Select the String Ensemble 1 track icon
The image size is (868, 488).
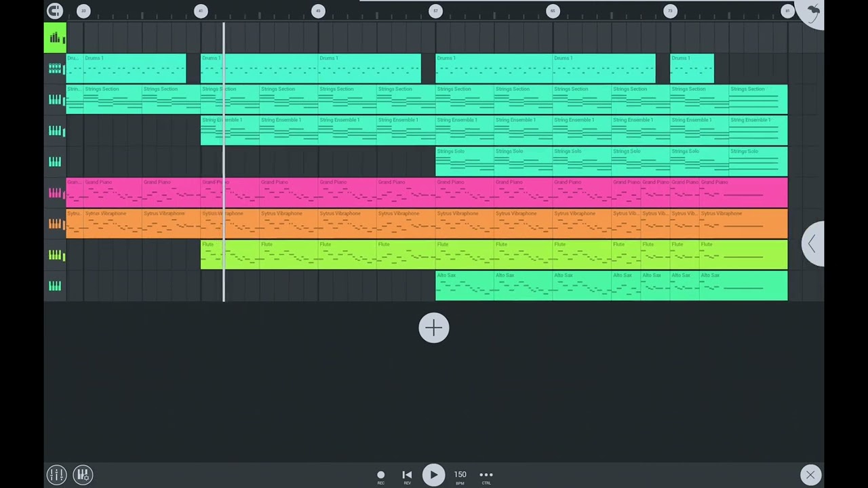pos(55,131)
